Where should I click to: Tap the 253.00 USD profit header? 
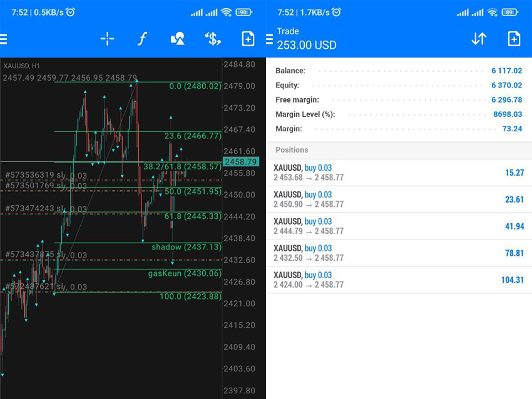coord(307,45)
